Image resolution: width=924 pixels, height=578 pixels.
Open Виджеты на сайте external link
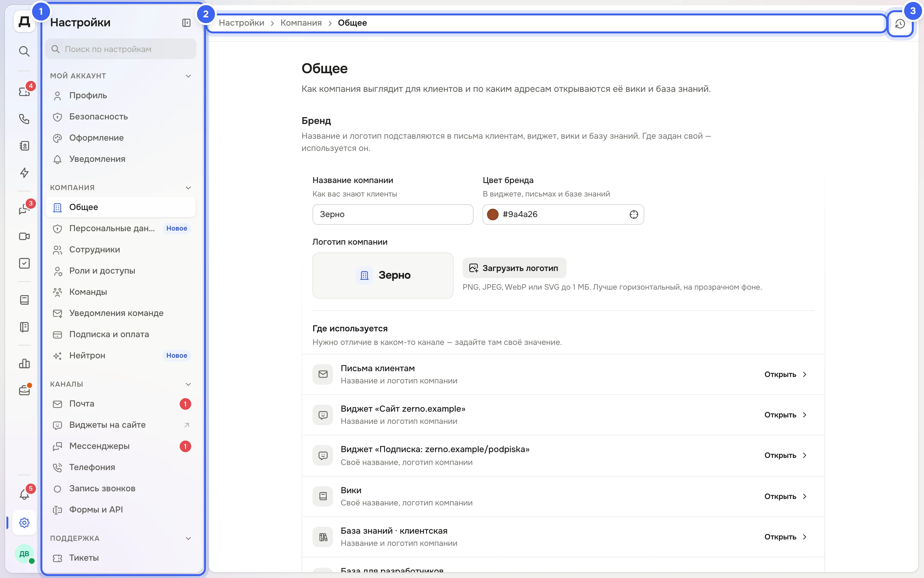pos(121,425)
